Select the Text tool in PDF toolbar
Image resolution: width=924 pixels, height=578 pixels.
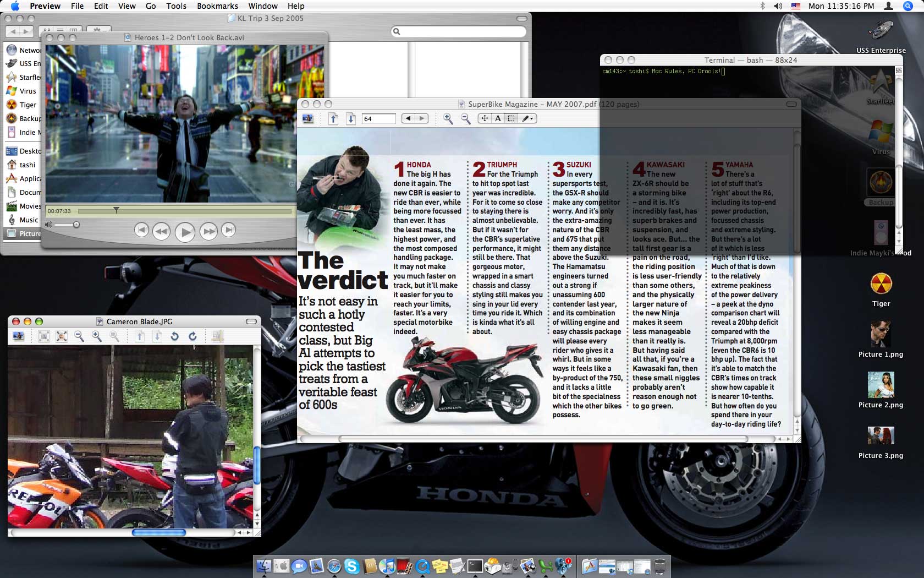pos(498,118)
